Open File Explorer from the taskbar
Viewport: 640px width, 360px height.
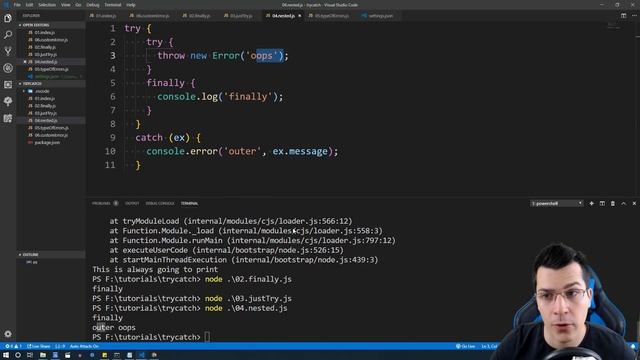[42, 355]
